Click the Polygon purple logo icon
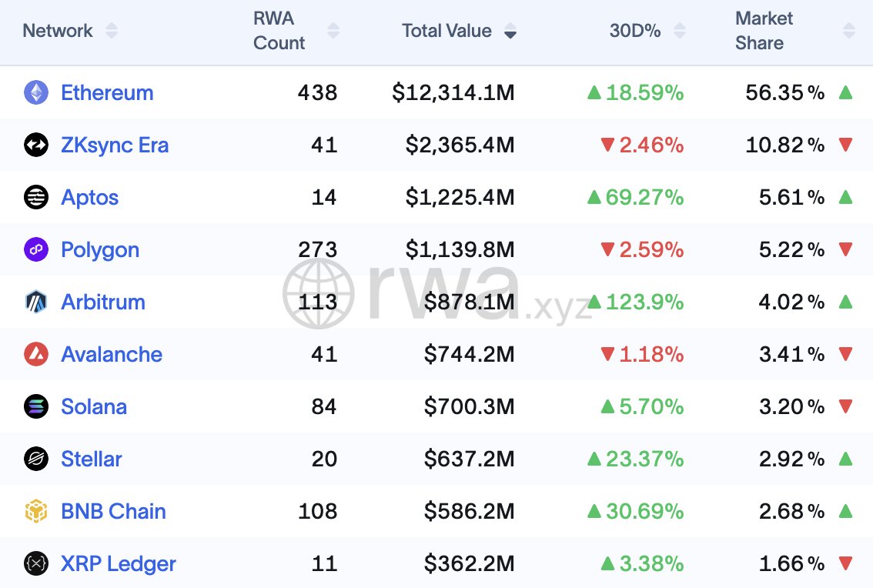The width and height of the screenshot is (873, 588). coord(35,250)
